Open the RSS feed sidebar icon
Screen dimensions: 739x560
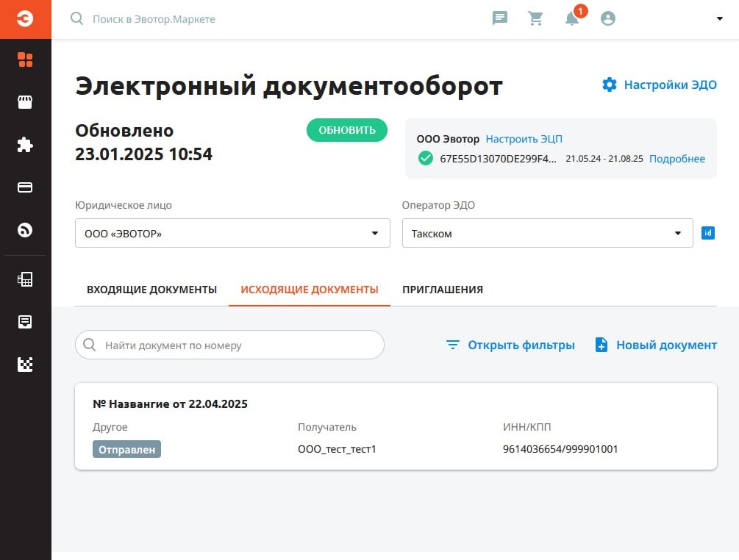coord(25,230)
